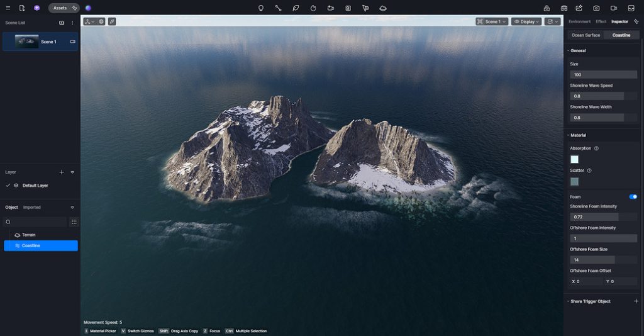Switch to the Environment tab

click(579, 21)
